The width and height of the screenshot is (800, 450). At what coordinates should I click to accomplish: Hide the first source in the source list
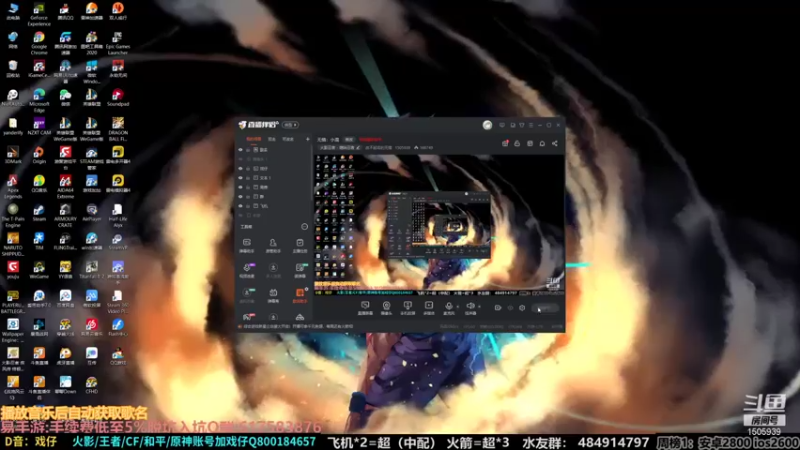click(x=240, y=150)
